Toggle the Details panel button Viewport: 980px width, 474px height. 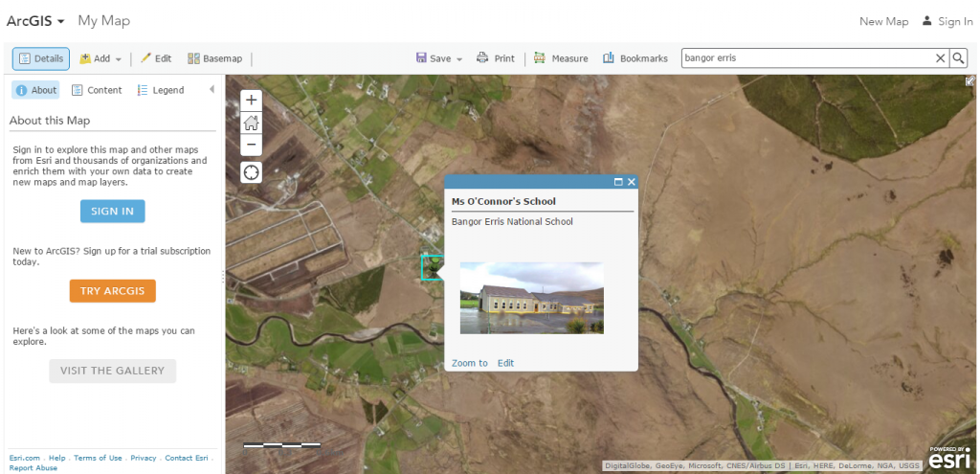[41, 58]
